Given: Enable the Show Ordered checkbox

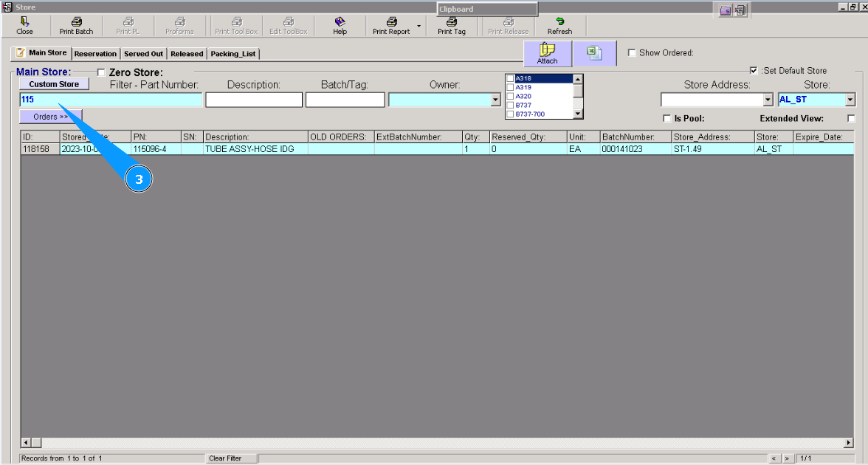Looking at the screenshot, I should pos(632,52).
